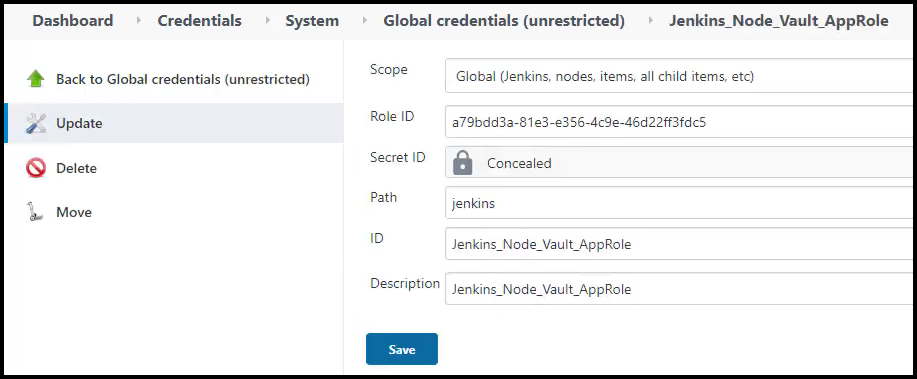The width and height of the screenshot is (917, 379).
Task: Click the concealed Secret ID field
Action: point(680,163)
